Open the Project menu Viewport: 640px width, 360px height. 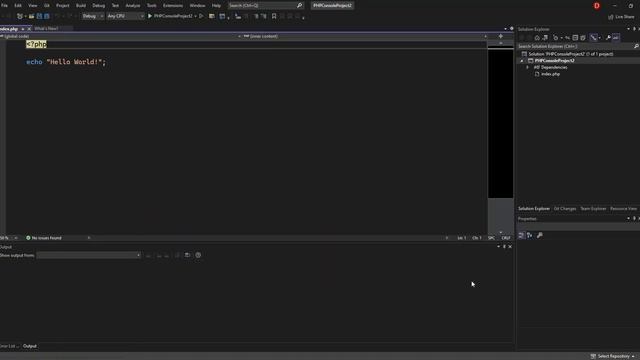coord(62,5)
